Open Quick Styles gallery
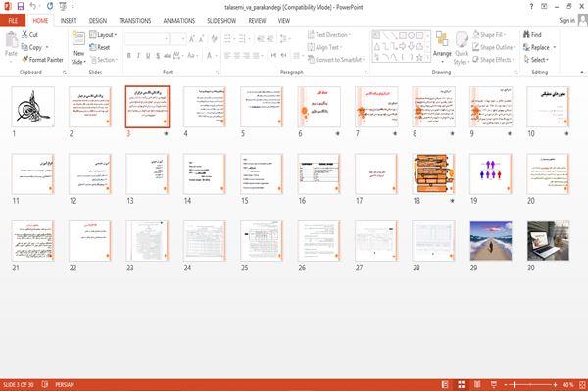 [462, 48]
